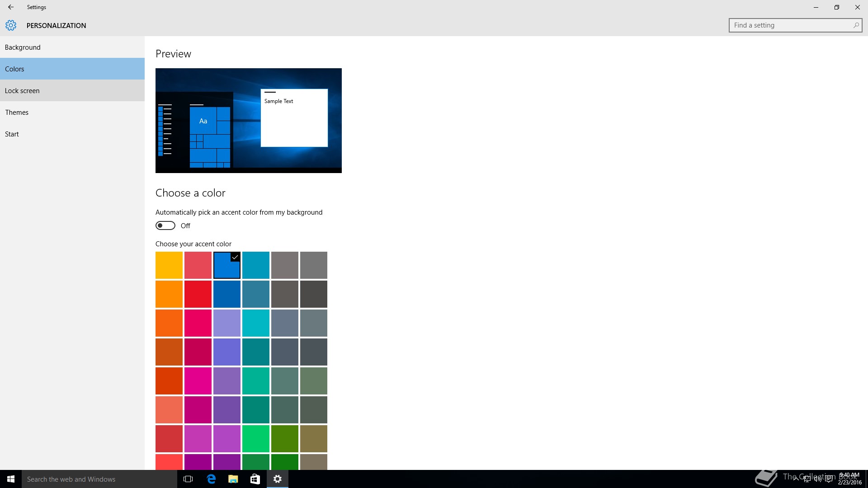Click the back arrow in Settings

(x=10, y=7)
